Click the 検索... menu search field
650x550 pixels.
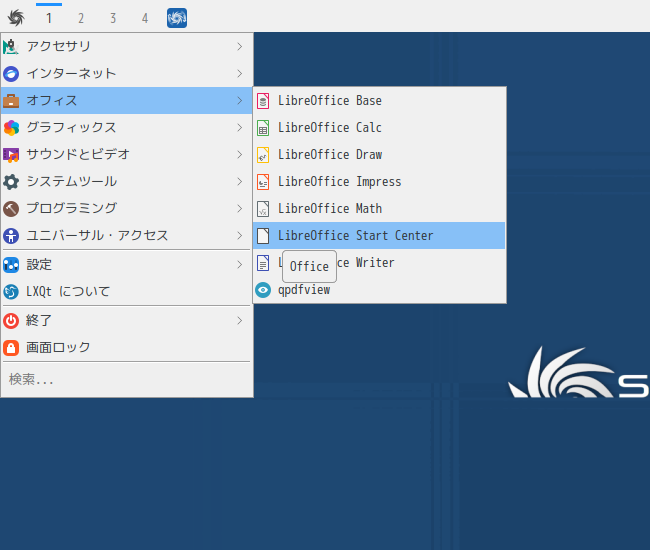pos(126,379)
